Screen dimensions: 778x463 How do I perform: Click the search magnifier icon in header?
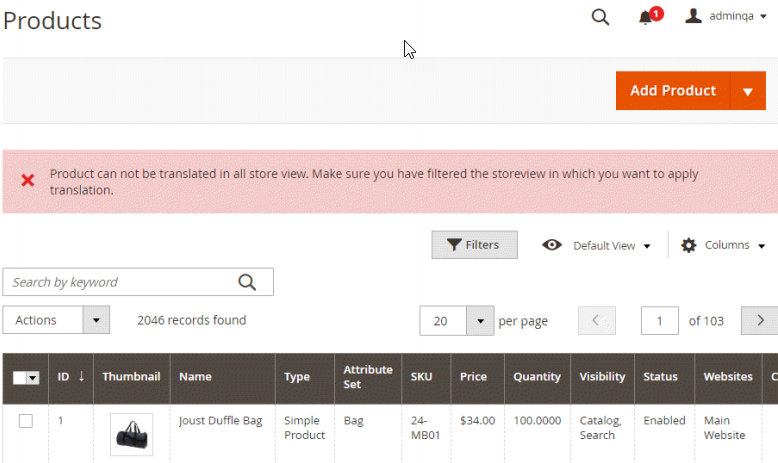coord(600,17)
